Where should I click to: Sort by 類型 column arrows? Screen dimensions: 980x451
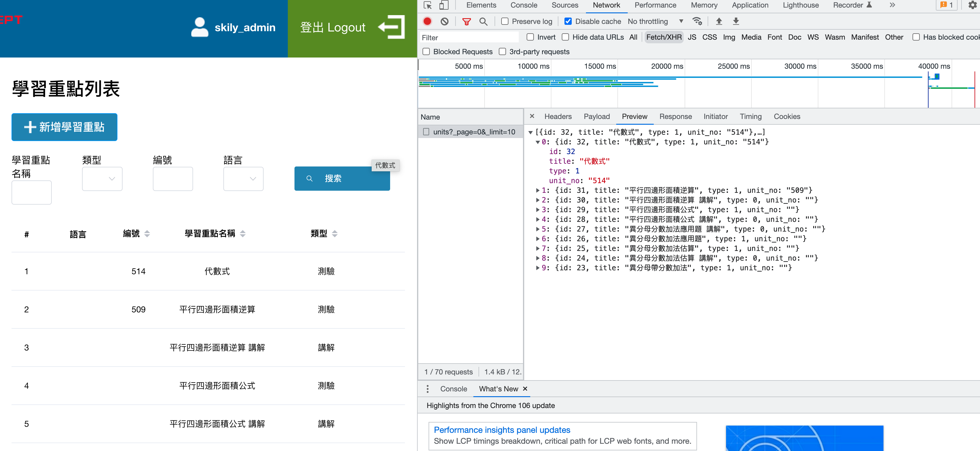click(x=334, y=234)
